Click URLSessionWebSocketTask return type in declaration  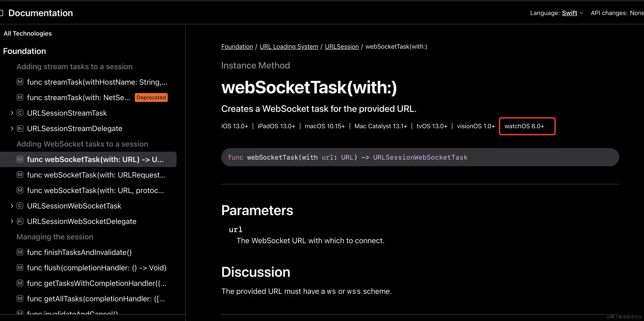tap(420, 157)
